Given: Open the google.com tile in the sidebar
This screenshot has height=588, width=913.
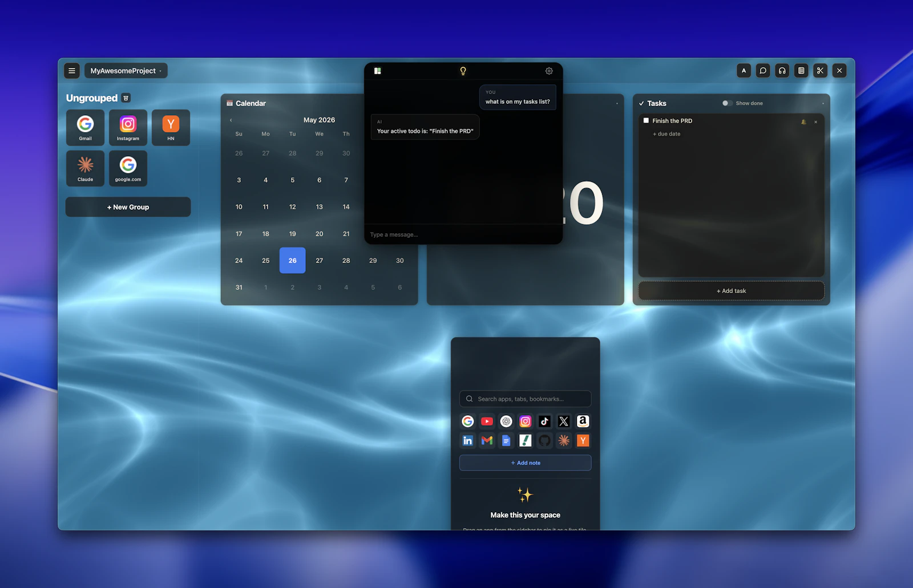Looking at the screenshot, I should (x=128, y=168).
